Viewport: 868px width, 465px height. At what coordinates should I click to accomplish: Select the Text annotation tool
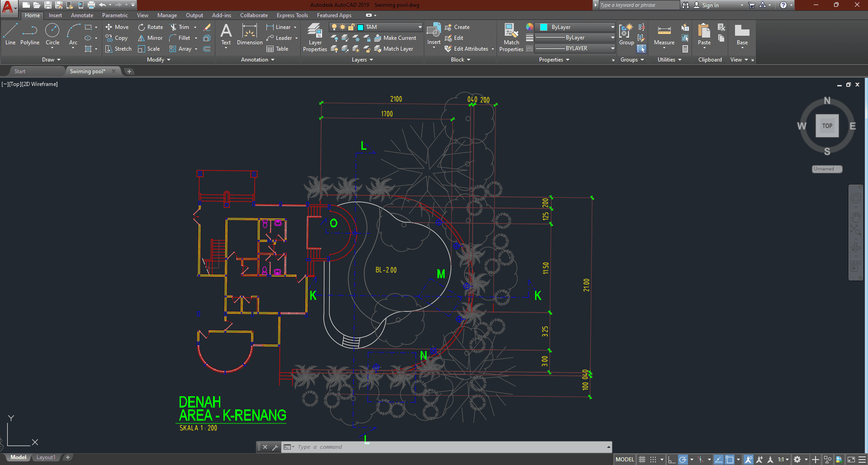point(226,34)
